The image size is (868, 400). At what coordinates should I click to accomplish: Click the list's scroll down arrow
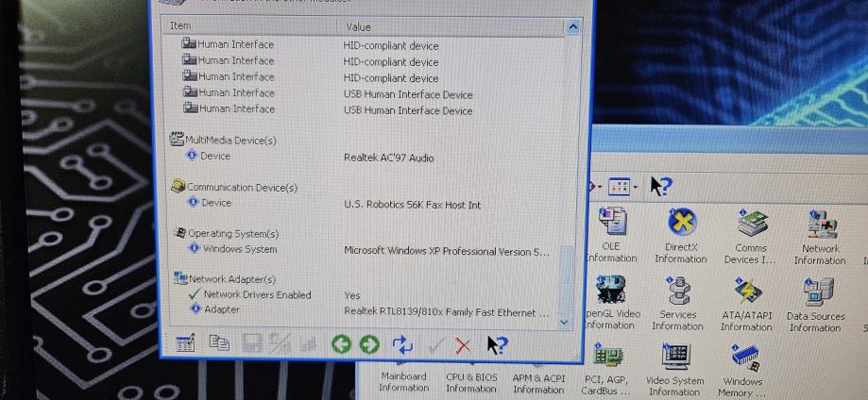564,322
